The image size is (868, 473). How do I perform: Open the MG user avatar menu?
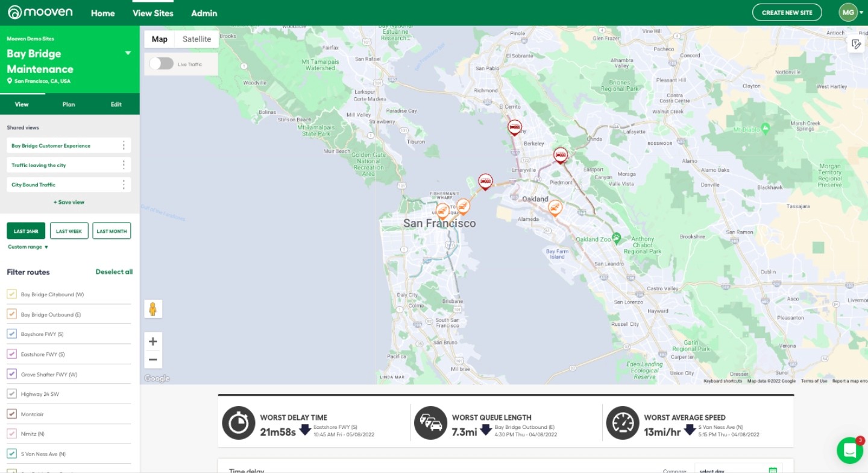coord(848,12)
